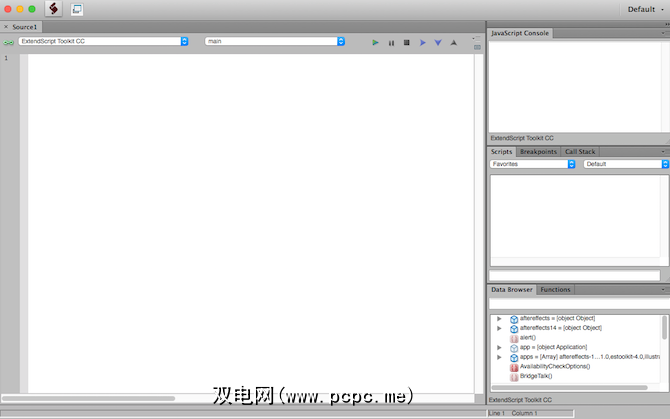This screenshot has height=419, width=670.
Task: Select the JavaScript Console tab
Action: pos(520,33)
